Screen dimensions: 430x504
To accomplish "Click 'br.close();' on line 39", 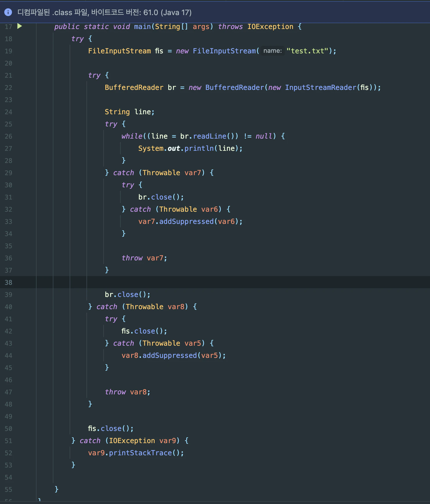I will (128, 295).
